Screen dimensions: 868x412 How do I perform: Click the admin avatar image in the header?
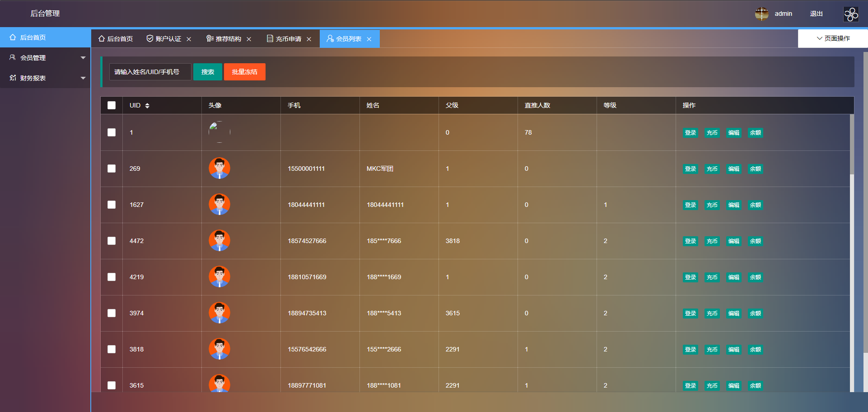click(762, 14)
